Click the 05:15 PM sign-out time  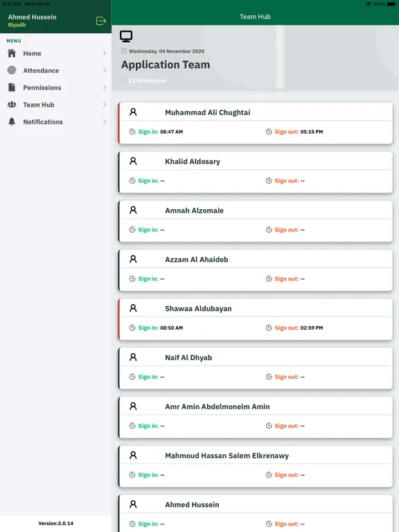(312, 132)
